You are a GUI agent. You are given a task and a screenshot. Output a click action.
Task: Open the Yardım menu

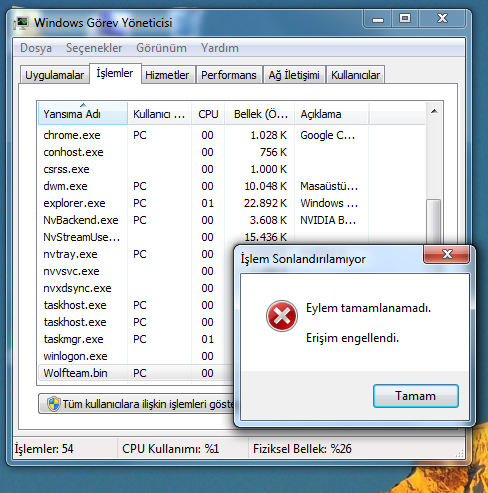(x=220, y=48)
